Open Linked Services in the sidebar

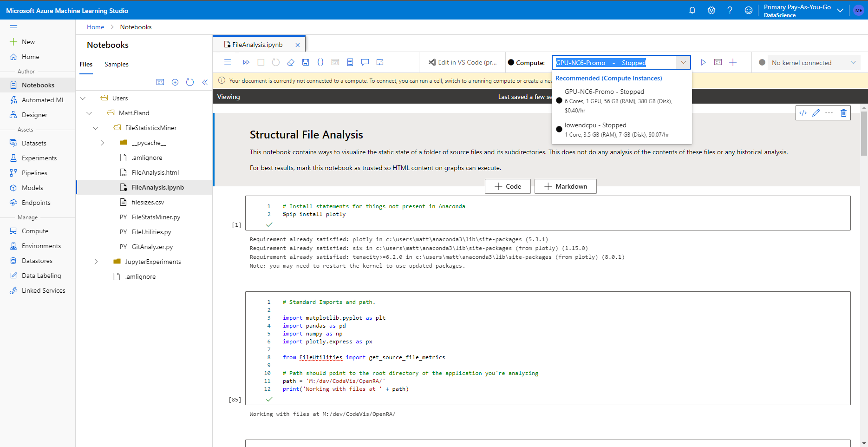(38, 290)
